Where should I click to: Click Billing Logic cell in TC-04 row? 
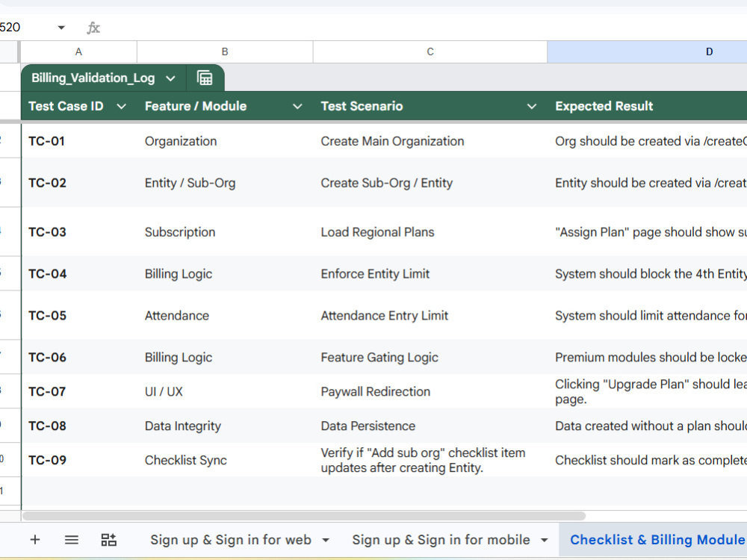pyautogui.click(x=225, y=274)
